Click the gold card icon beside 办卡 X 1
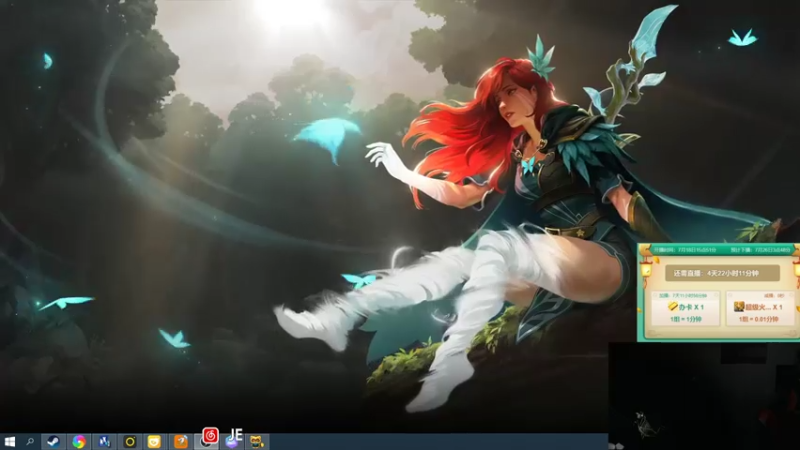This screenshot has height=450, width=800. [673, 307]
